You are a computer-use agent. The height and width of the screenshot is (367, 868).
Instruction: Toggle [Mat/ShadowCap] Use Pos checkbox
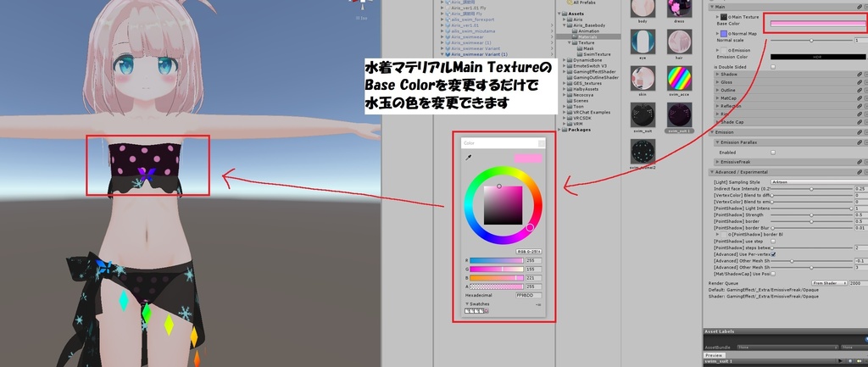coord(773,274)
